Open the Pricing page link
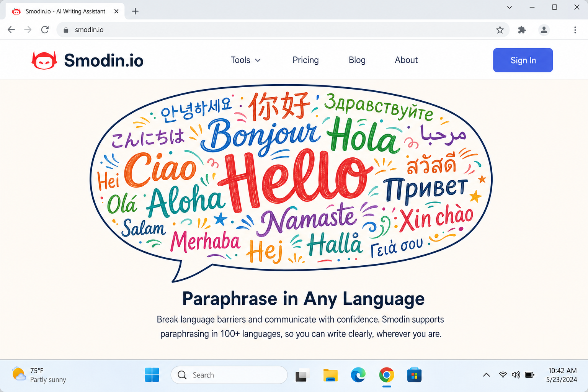The image size is (588, 392). coord(305,60)
